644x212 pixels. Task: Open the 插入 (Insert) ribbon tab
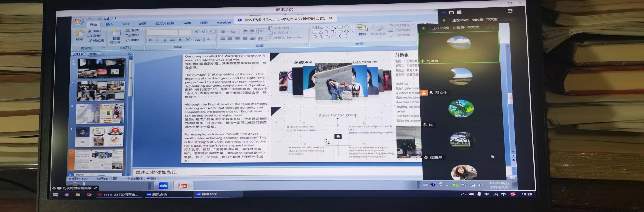(x=110, y=24)
